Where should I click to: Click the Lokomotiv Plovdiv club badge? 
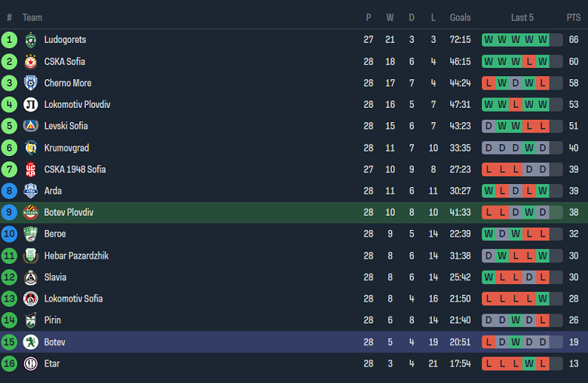point(31,105)
